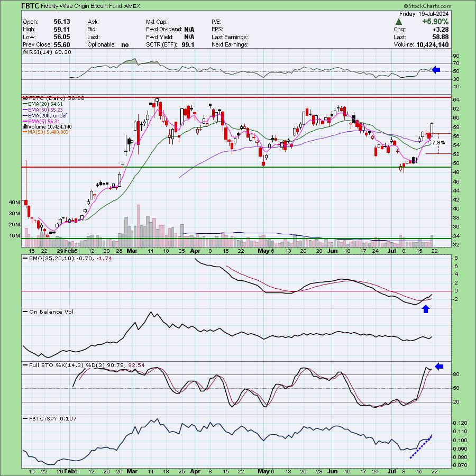476x476 pixels.
Task: Click the EMA(200) undef legend entry
Action: click(x=48, y=116)
